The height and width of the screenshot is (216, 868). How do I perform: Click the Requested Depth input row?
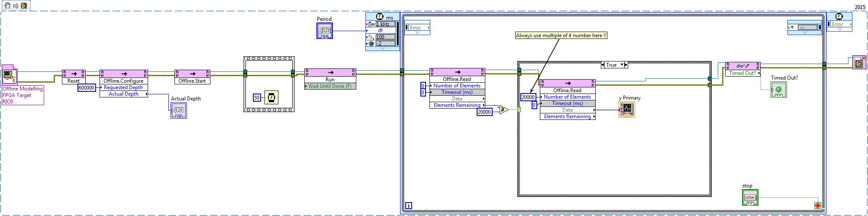coord(124,87)
